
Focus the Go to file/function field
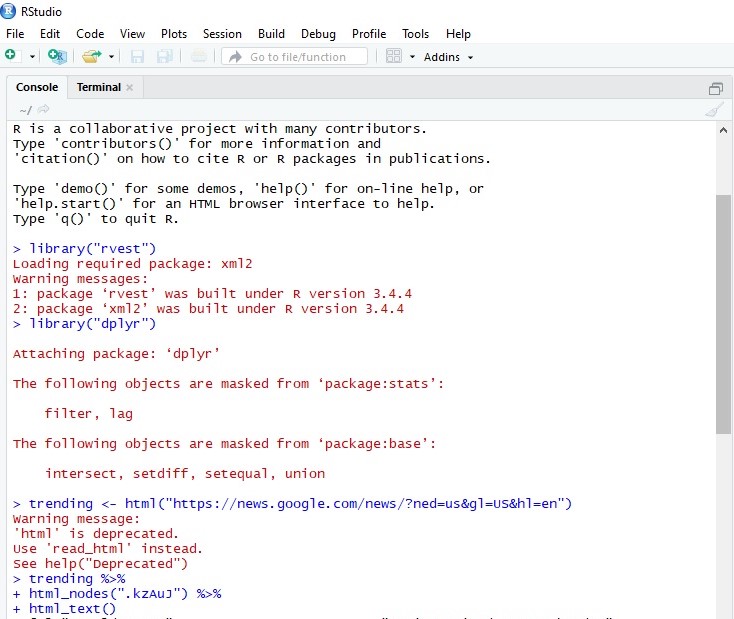[x=294, y=57]
